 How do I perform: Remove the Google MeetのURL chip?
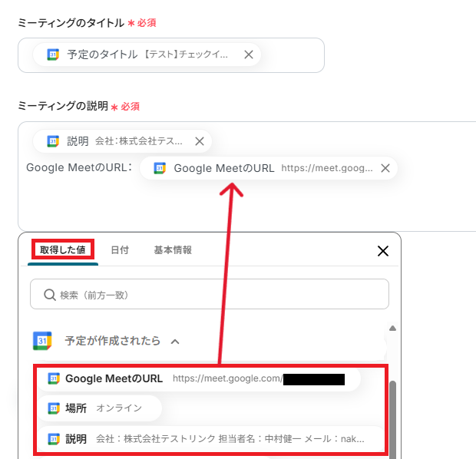tap(385, 168)
